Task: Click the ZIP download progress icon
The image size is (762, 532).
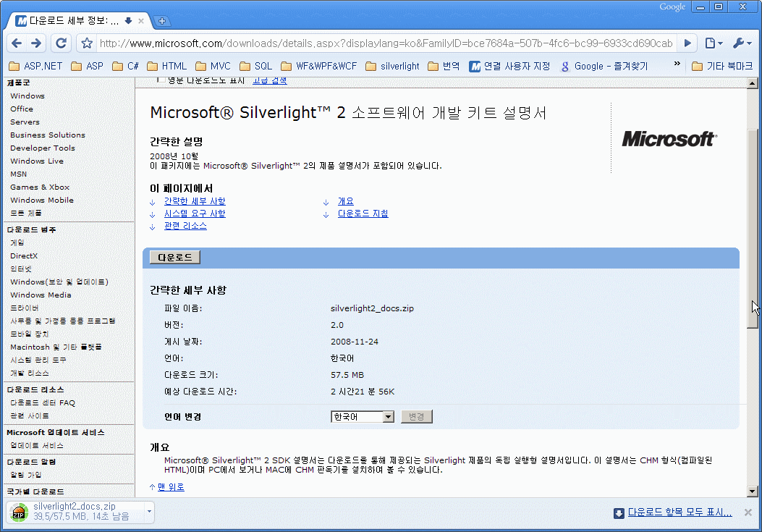Action: tap(19, 512)
